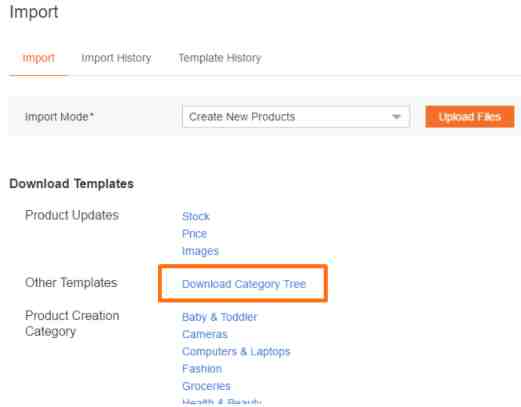This screenshot has height=407, width=521.
Task: Open the Import History tab
Action: (116, 58)
